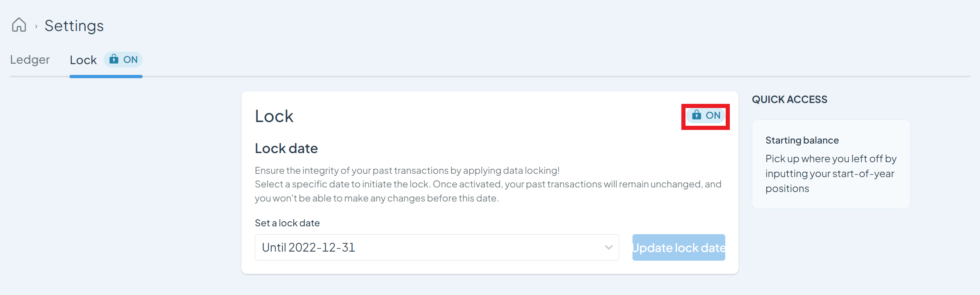
Task: Open the Starting balance quick access card
Action: tap(831, 164)
